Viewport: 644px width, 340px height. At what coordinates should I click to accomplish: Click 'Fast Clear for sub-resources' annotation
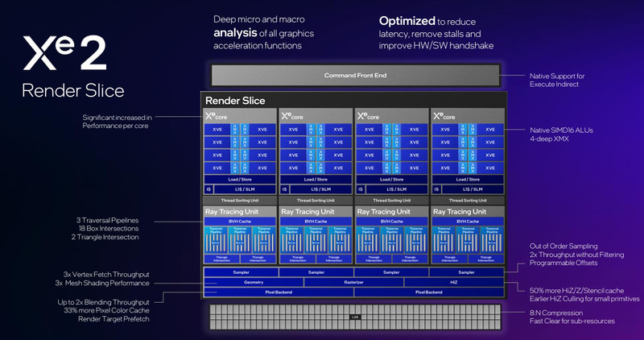(x=572, y=321)
